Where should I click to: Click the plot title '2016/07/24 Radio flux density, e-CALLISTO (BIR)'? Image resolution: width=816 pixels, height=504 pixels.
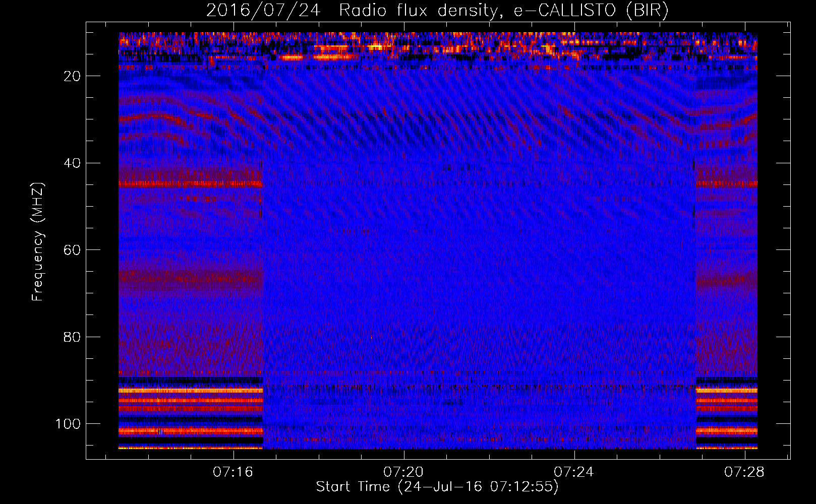coord(437,10)
